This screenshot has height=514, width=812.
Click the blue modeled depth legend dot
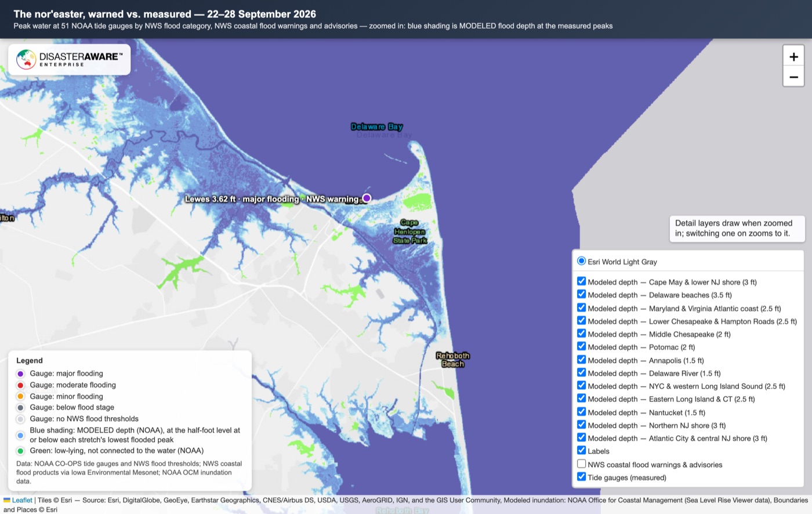point(20,435)
